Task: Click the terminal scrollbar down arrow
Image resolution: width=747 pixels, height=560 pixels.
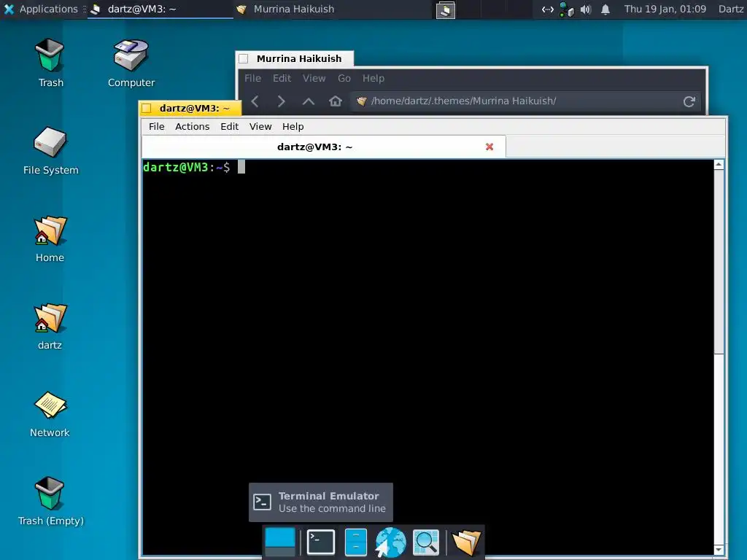Action: click(719, 550)
